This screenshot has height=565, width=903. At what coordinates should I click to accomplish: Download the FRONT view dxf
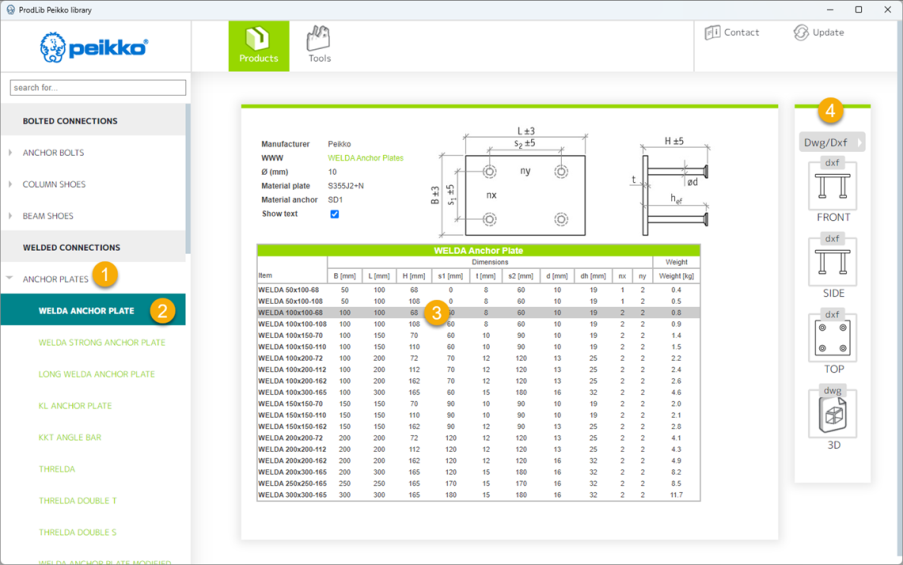coord(832,187)
